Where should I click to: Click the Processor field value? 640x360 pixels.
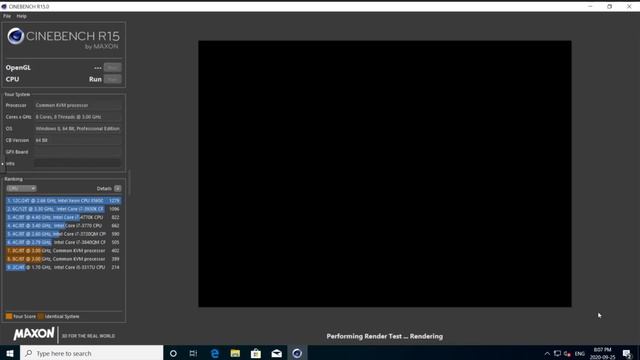click(78, 105)
